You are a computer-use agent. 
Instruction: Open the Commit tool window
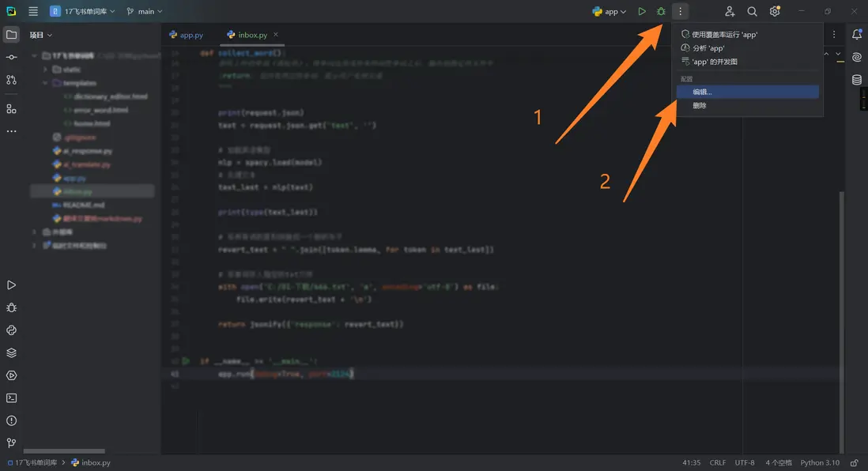(11, 58)
